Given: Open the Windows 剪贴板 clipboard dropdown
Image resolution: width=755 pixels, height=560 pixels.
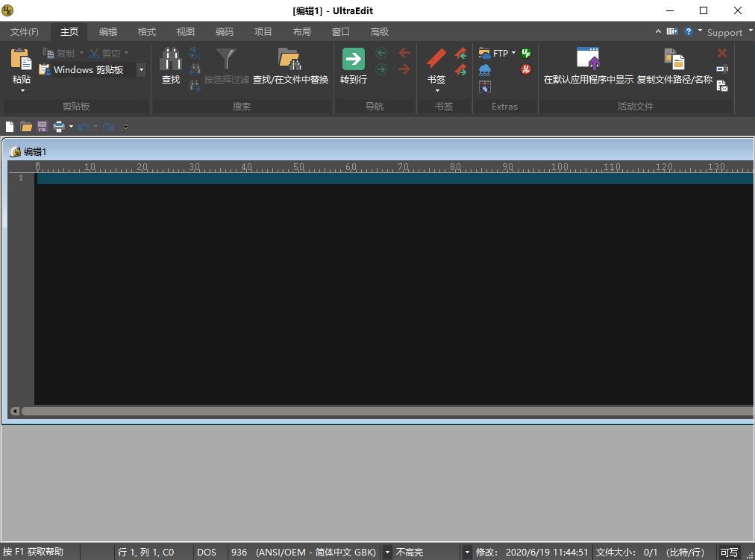Looking at the screenshot, I should [141, 70].
